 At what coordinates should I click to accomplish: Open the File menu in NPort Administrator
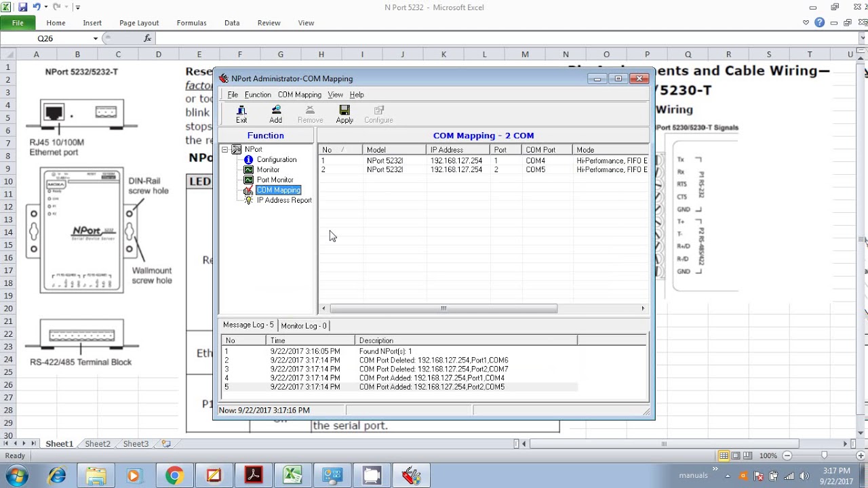click(233, 95)
